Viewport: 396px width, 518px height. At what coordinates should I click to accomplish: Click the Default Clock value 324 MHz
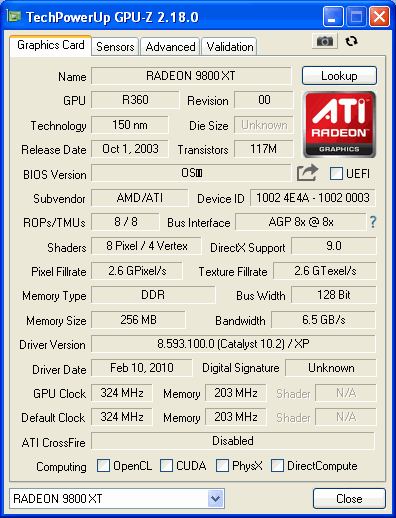(x=122, y=417)
